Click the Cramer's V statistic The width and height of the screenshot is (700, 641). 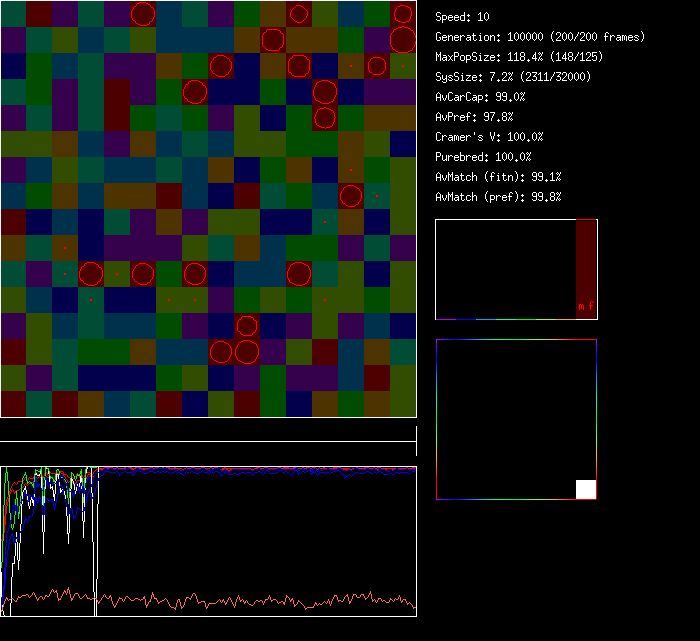coord(489,137)
